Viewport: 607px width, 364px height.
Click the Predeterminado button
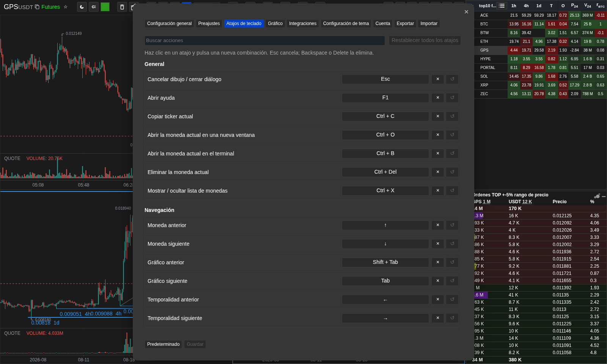164,344
